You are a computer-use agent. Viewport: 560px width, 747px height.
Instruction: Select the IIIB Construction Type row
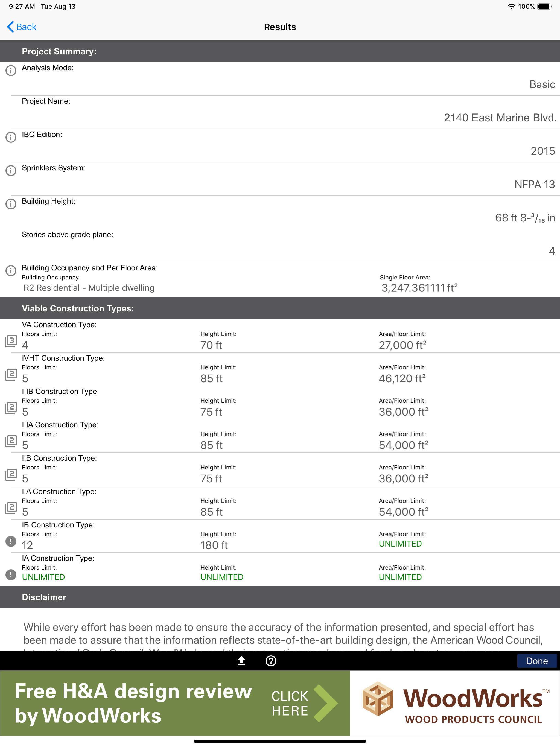280,402
